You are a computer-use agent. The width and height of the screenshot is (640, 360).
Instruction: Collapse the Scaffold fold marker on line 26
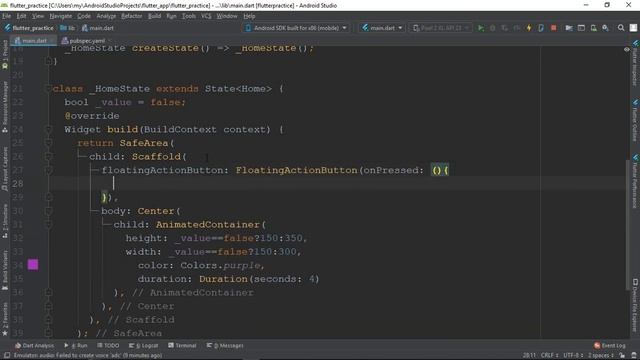(x=48, y=156)
